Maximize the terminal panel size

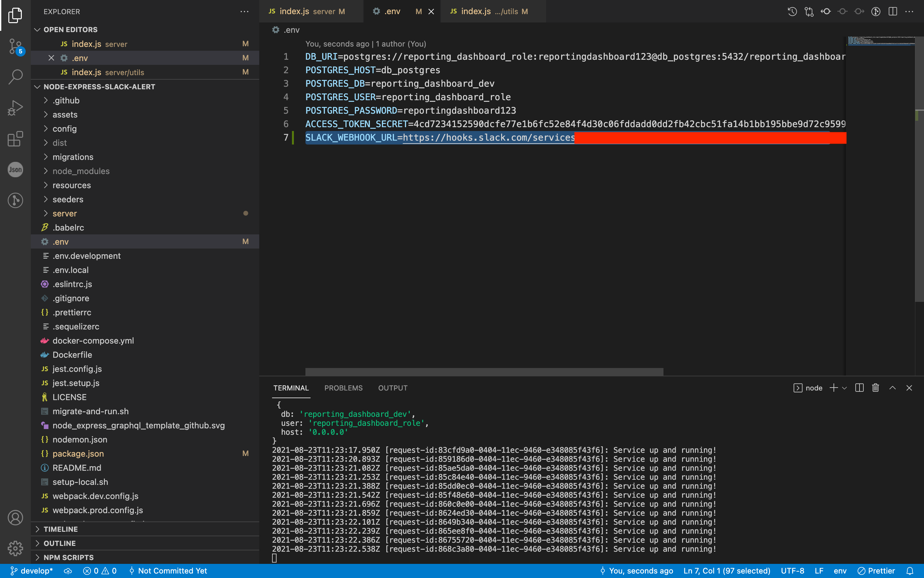892,388
